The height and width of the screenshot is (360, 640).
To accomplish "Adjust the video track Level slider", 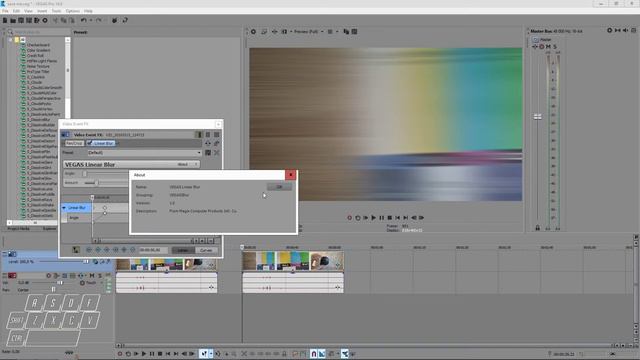I will coord(86,262).
